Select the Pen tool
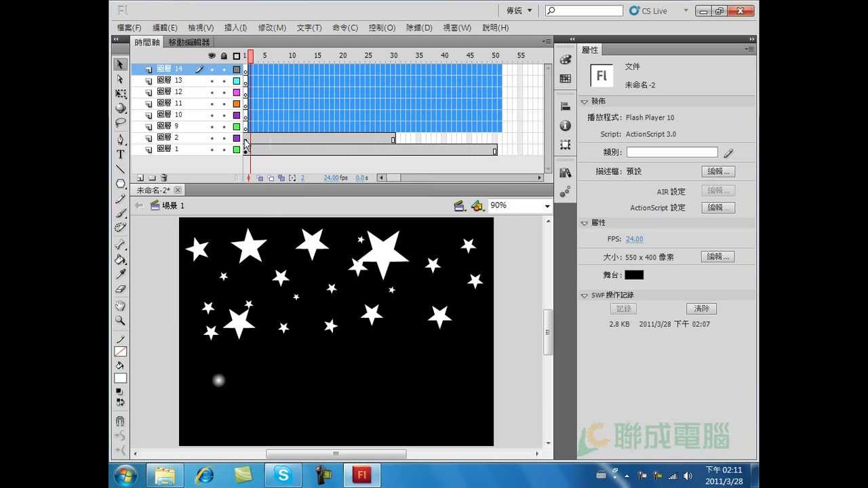The width and height of the screenshot is (868, 488). (x=120, y=140)
